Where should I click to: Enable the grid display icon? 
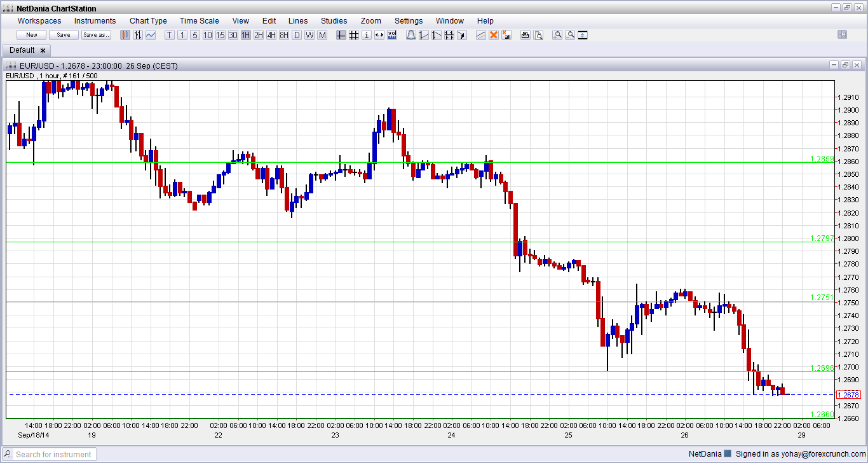[x=354, y=35]
